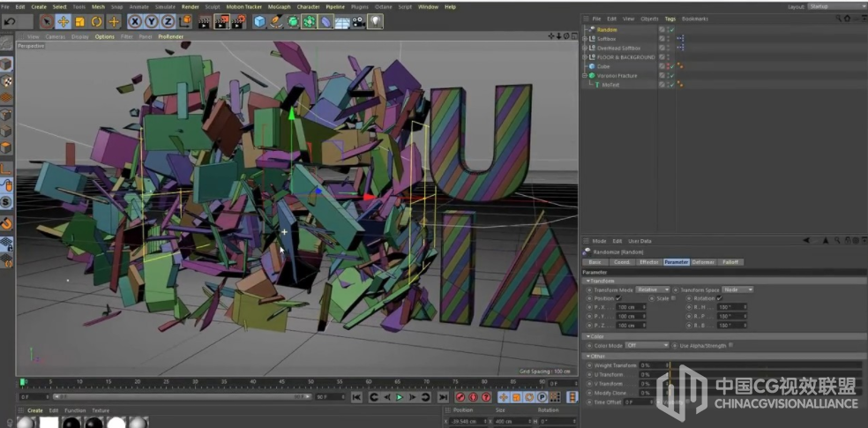
Task: Click the Camera object icon
Action: 359,22
